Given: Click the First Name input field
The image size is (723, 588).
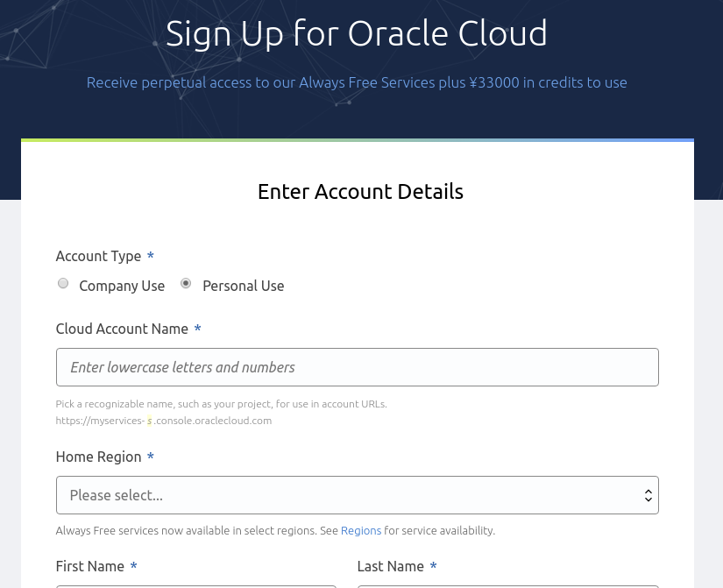Looking at the screenshot, I should [x=195, y=586].
